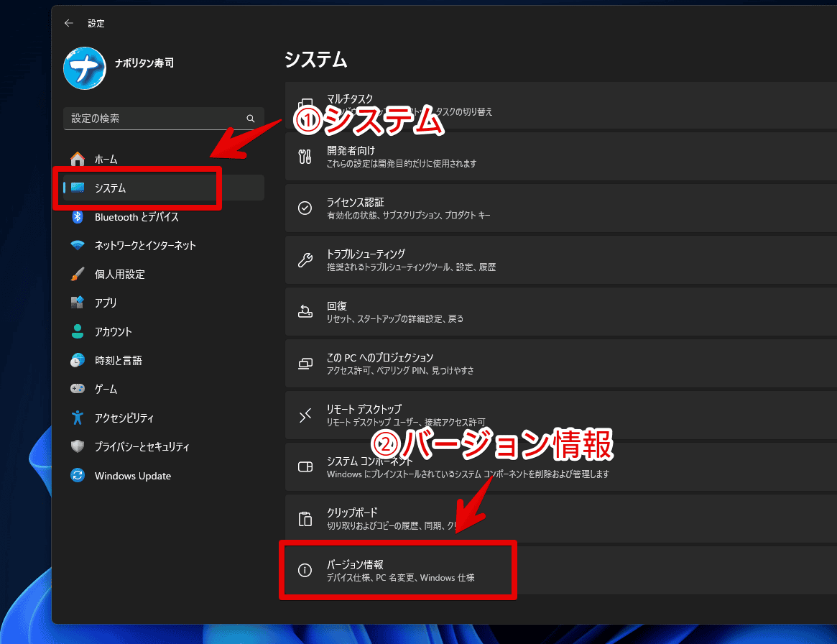837x644 pixels.
Task: Click the projection icon beside この PC へのプロジェクション
Action: pyautogui.click(x=305, y=363)
